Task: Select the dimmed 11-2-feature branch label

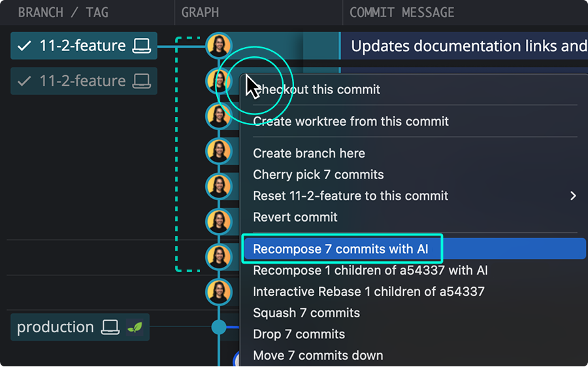Action: [x=84, y=80]
